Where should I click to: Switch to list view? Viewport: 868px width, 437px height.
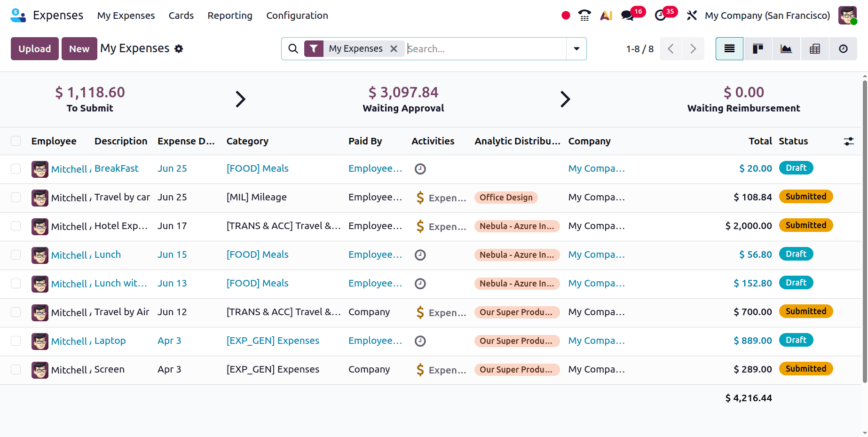pos(729,48)
